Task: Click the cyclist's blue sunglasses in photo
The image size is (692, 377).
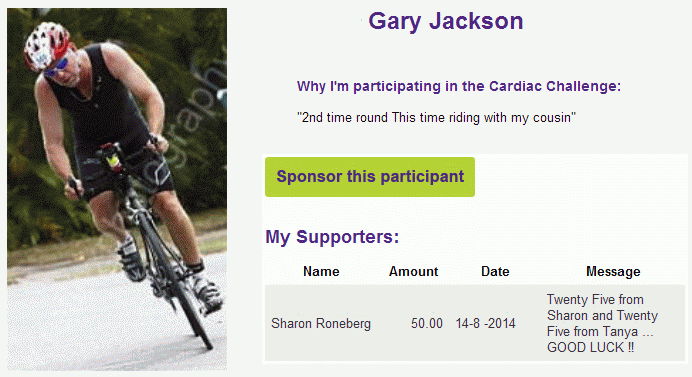Action: tap(57, 68)
